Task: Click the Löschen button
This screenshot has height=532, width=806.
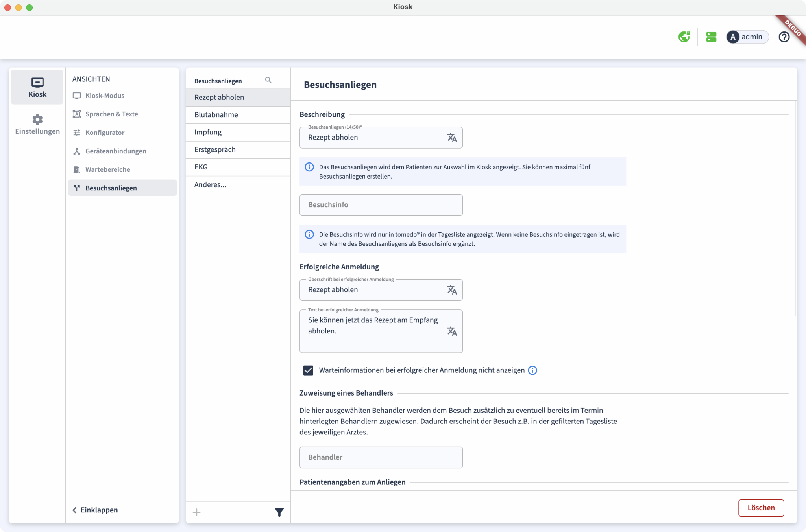Action: [x=761, y=508]
